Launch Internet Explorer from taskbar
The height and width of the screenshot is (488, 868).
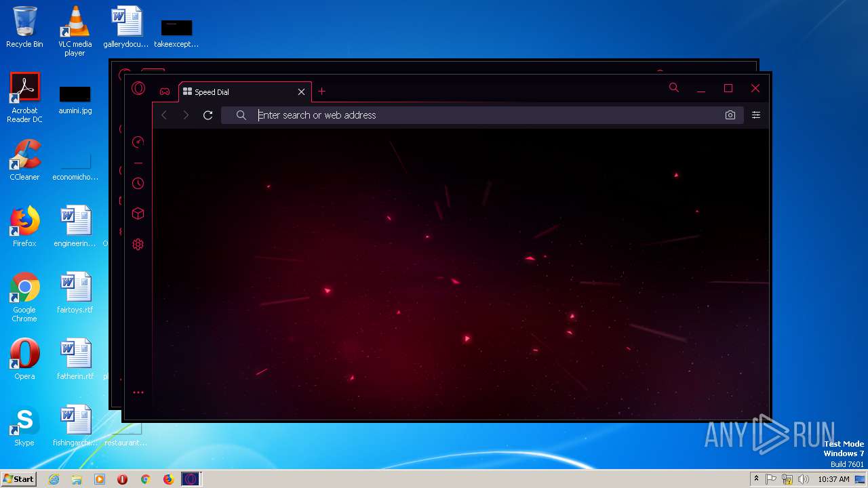[54, 479]
